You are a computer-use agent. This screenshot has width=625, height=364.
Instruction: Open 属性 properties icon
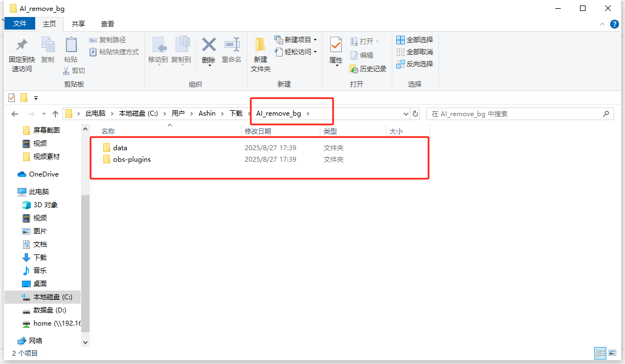[336, 45]
